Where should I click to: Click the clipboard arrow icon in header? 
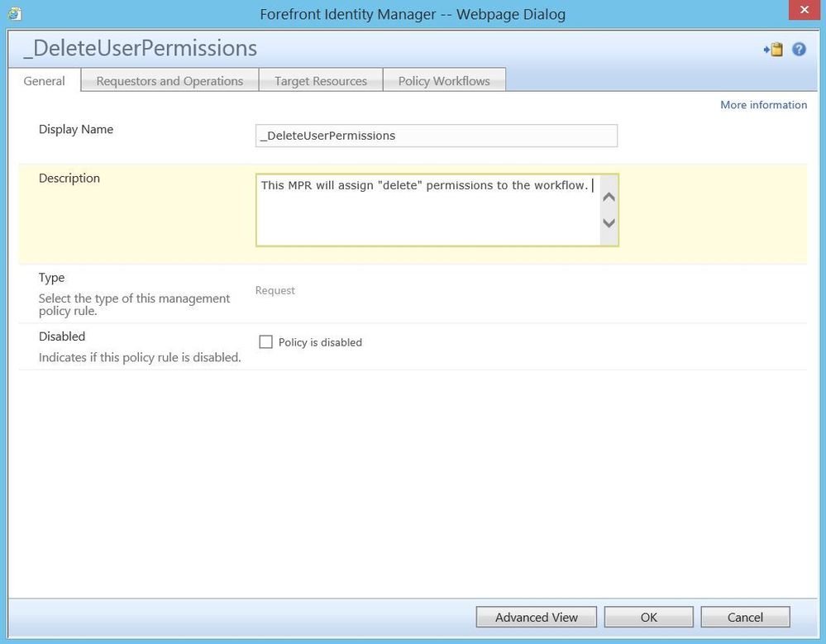pyautogui.click(x=773, y=50)
